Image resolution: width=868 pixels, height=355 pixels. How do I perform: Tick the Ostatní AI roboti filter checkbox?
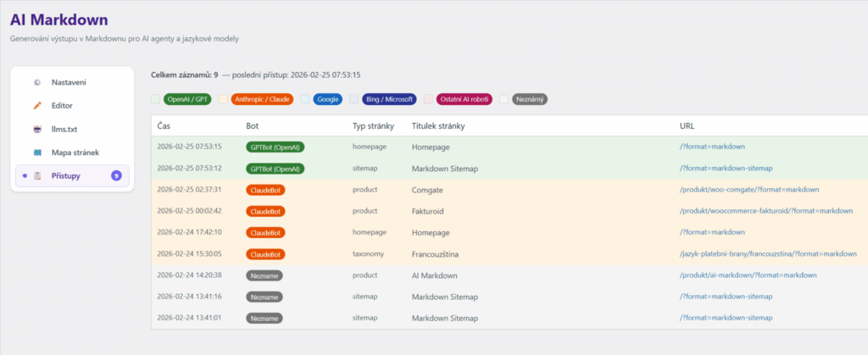point(428,99)
